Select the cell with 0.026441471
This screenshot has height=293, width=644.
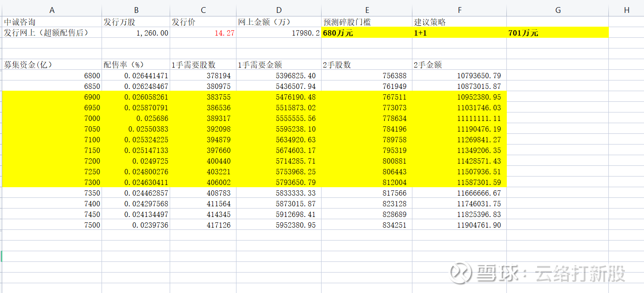tap(136, 76)
